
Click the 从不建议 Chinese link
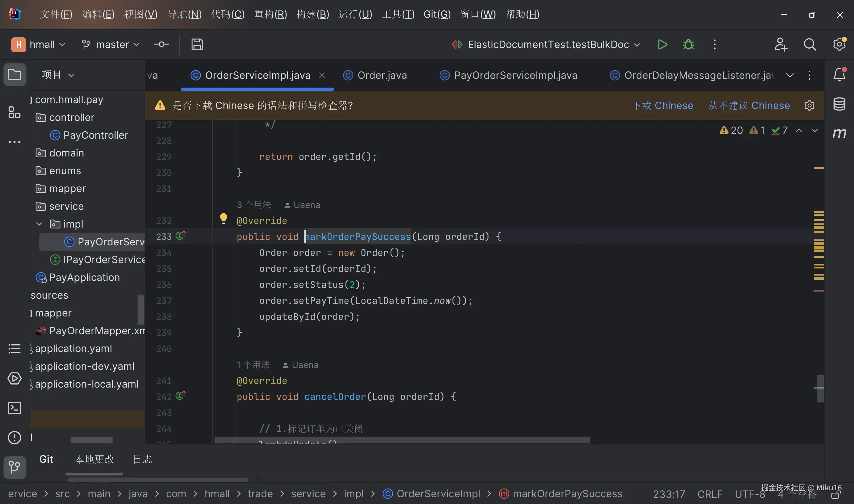click(749, 105)
